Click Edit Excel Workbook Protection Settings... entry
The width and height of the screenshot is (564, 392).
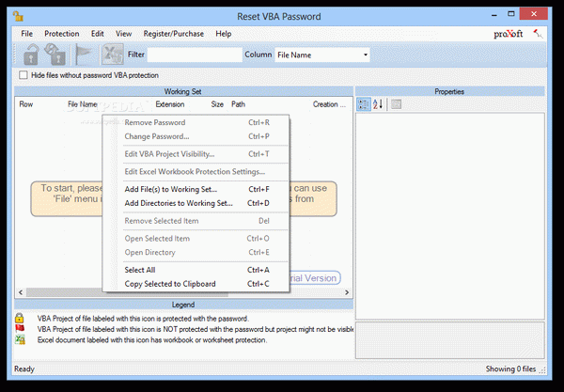click(196, 172)
